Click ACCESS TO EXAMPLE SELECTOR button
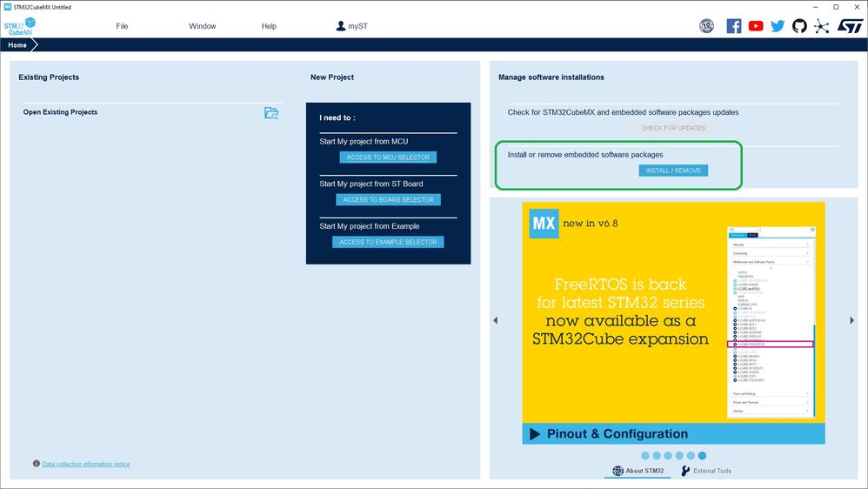 [388, 242]
